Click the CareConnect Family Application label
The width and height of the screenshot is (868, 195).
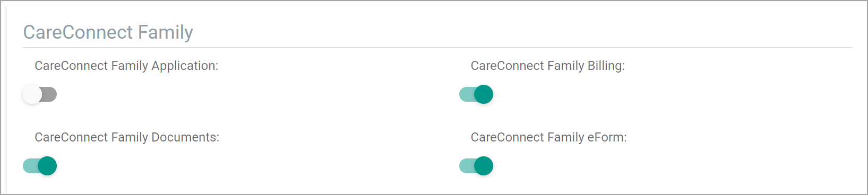[126, 66]
